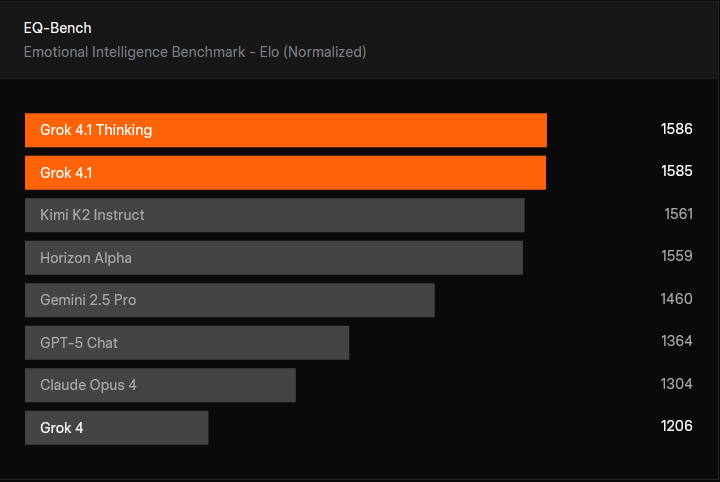This screenshot has width=720, height=482.
Task: Click the 1559 score value
Action: pyautogui.click(x=676, y=256)
